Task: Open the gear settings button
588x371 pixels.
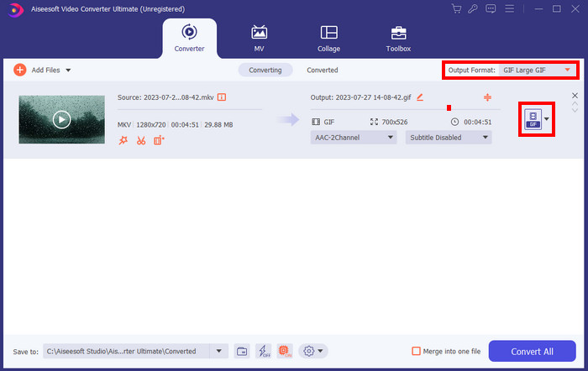Action: tap(308, 352)
